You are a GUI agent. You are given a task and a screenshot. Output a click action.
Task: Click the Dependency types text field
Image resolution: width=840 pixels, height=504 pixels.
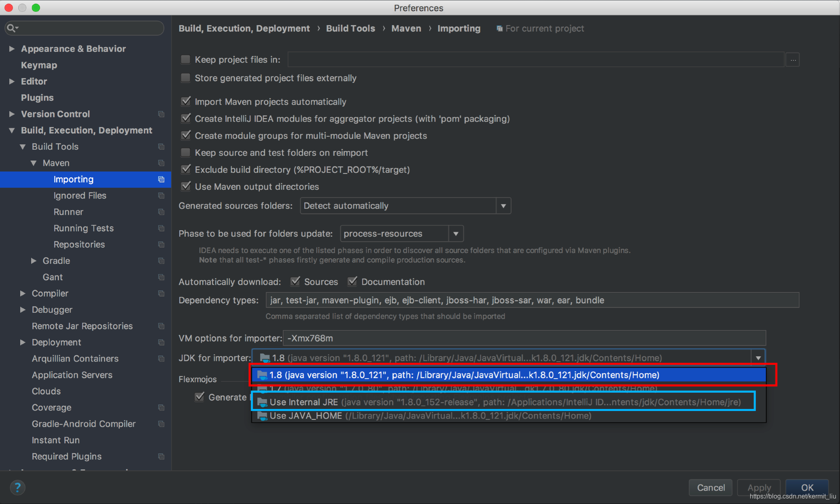coord(532,300)
